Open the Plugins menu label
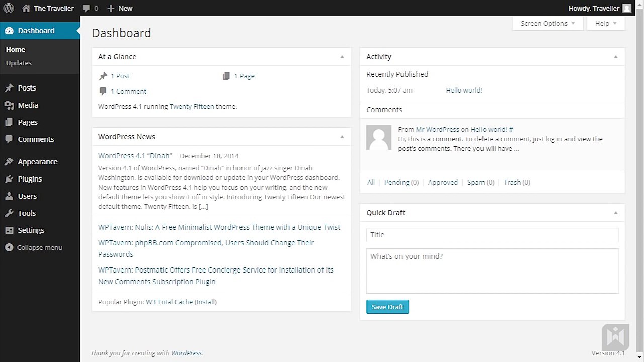This screenshot has height=362, width=644. 30,179
